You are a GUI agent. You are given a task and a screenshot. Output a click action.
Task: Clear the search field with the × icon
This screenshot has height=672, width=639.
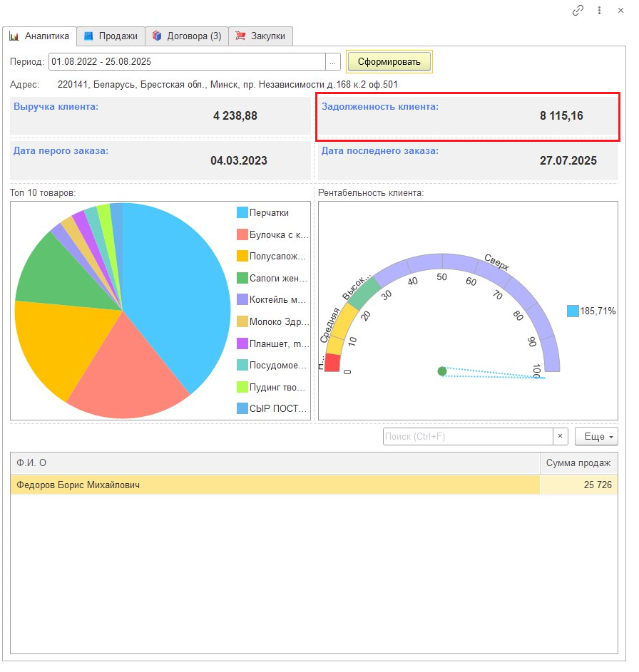[561, 436]
